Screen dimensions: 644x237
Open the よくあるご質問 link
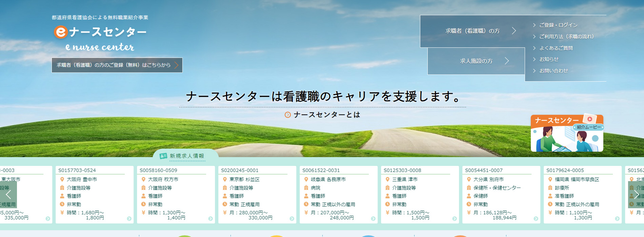point(556,48)
